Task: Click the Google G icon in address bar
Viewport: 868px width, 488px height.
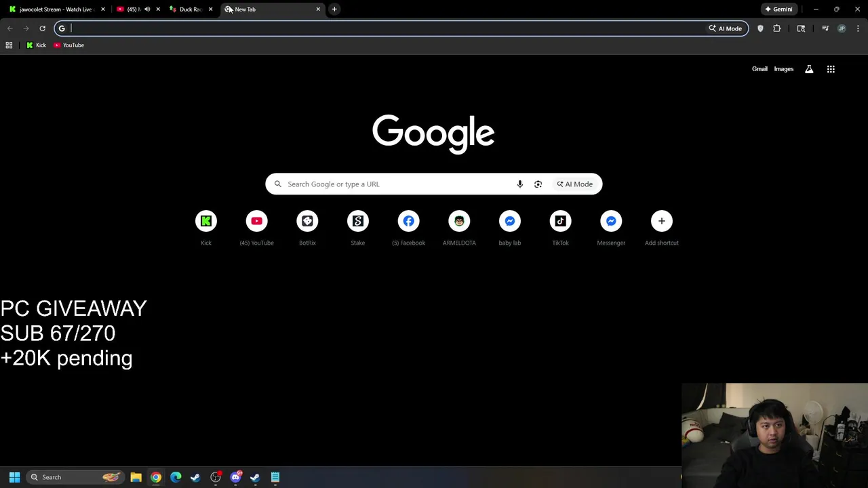Action: tap(62, 28)
